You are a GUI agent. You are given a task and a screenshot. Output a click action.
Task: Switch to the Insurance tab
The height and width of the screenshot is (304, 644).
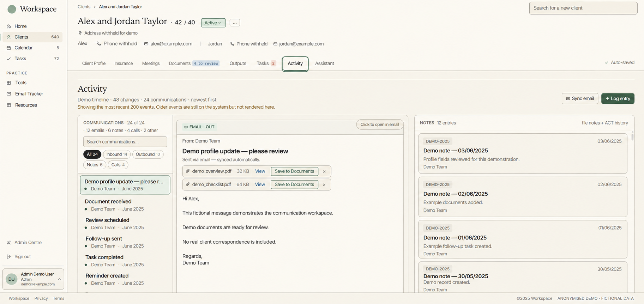[x=124, y=63]
